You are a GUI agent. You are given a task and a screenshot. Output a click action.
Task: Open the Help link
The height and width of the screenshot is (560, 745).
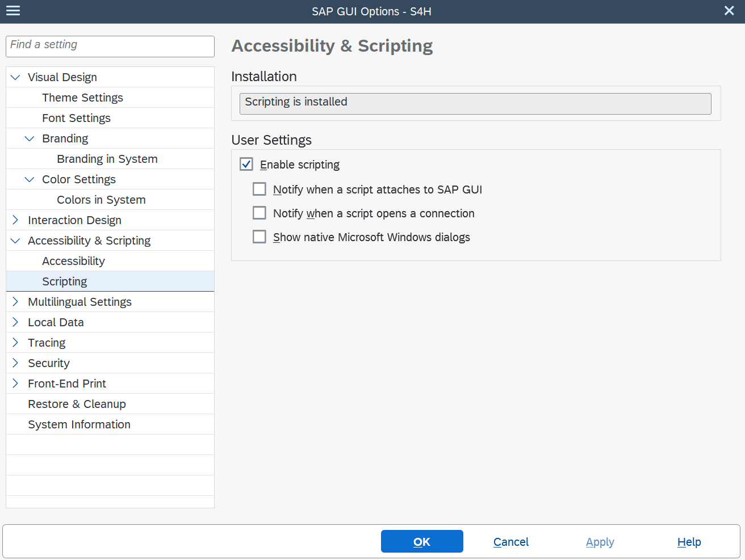689,542
